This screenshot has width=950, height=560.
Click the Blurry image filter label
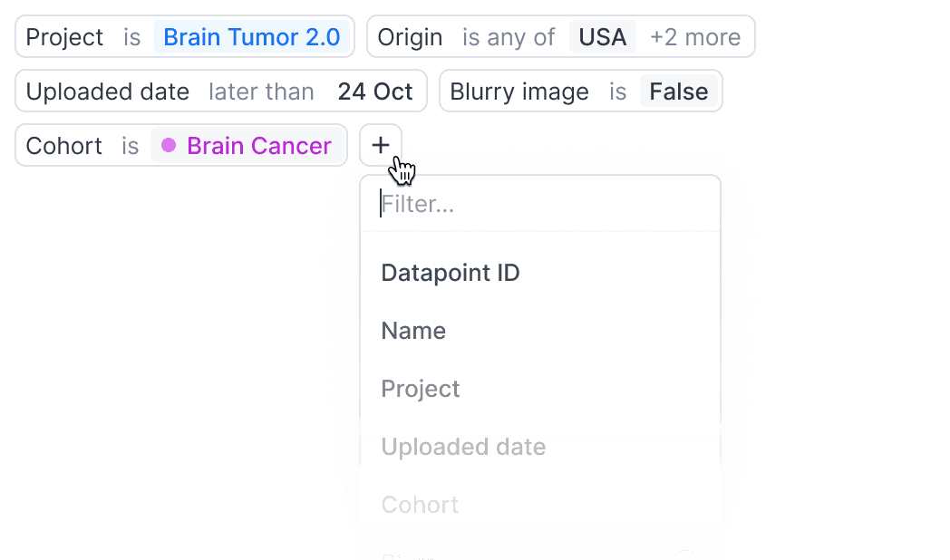click(519, 92)
